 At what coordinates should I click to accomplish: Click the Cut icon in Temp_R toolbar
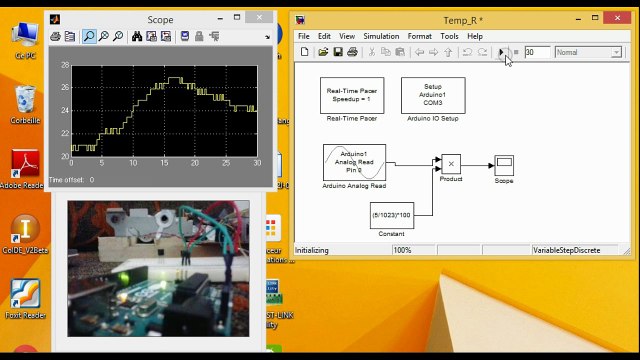[371, 52]
